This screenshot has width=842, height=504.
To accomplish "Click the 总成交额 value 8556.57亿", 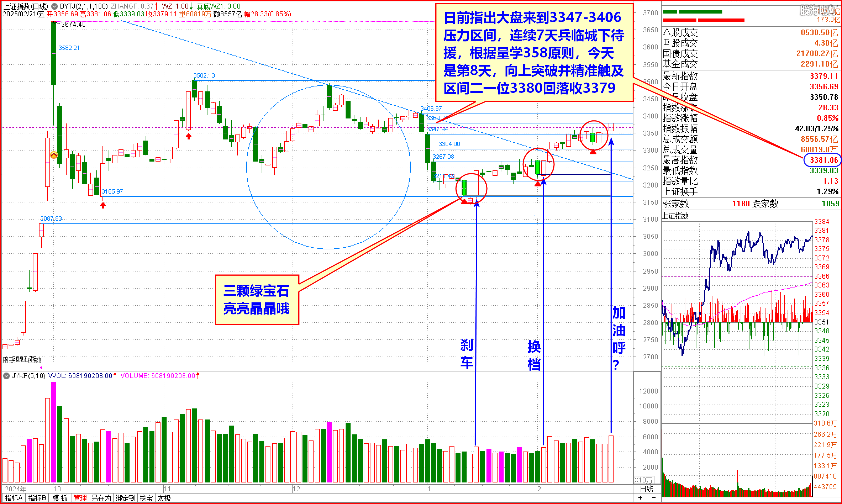I will (x=819, y=139).
